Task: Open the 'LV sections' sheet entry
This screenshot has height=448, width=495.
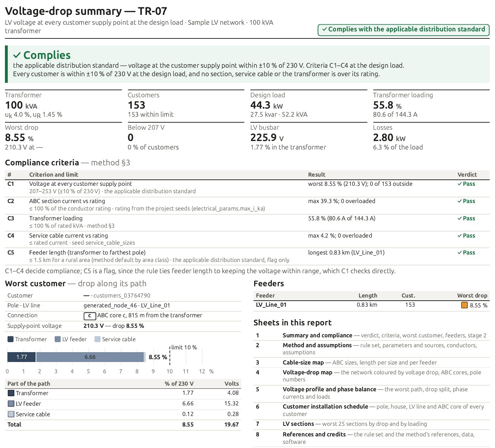Action: (372, 424)
